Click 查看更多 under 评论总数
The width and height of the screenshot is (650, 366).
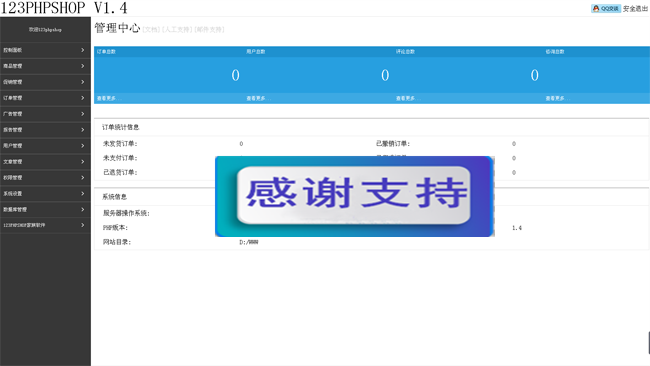coord(408,98)
